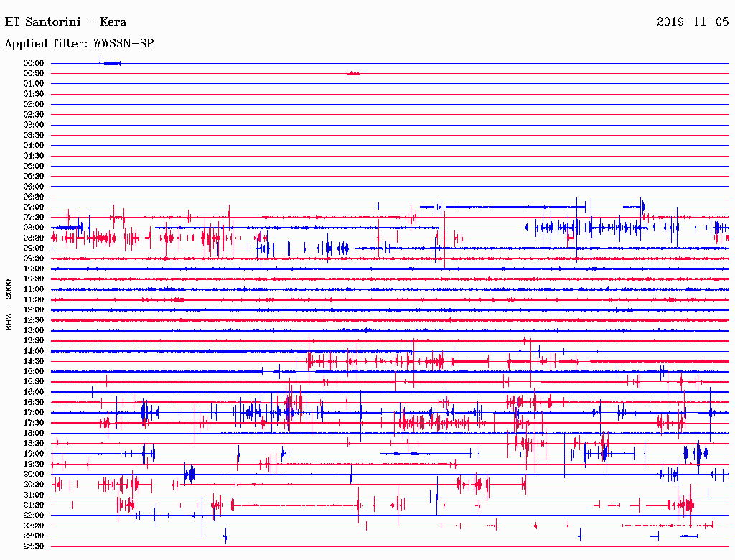Viewport: 735px width, 560px height.
Task: Select the 01:00 time label
Action: click(33, 83)
